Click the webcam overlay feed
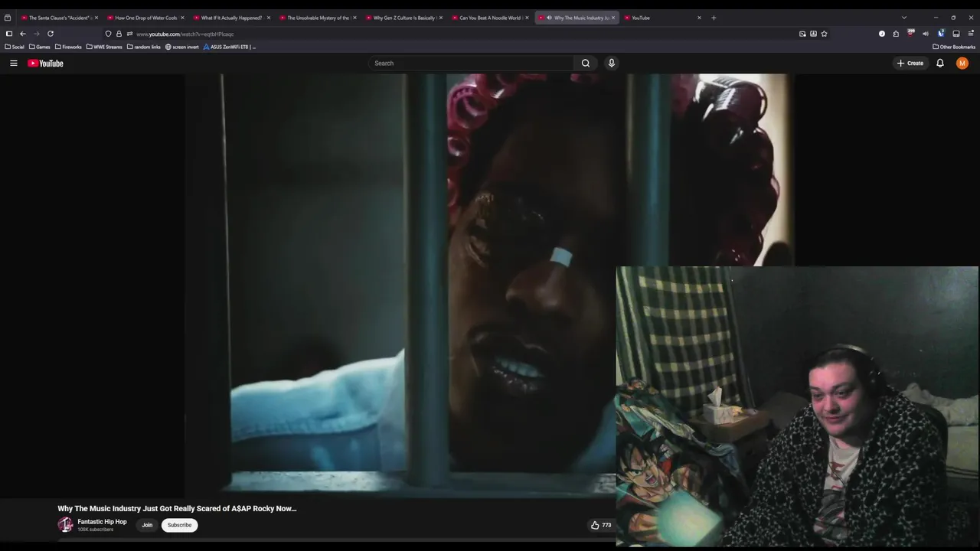This screenshot has height=551, width=980. [797, 406]
